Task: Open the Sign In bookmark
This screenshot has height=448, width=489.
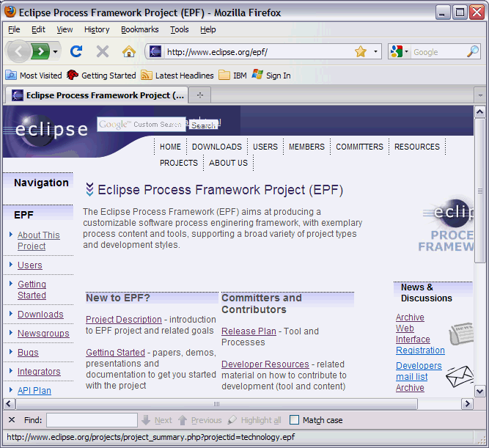Action: (271, 76)
